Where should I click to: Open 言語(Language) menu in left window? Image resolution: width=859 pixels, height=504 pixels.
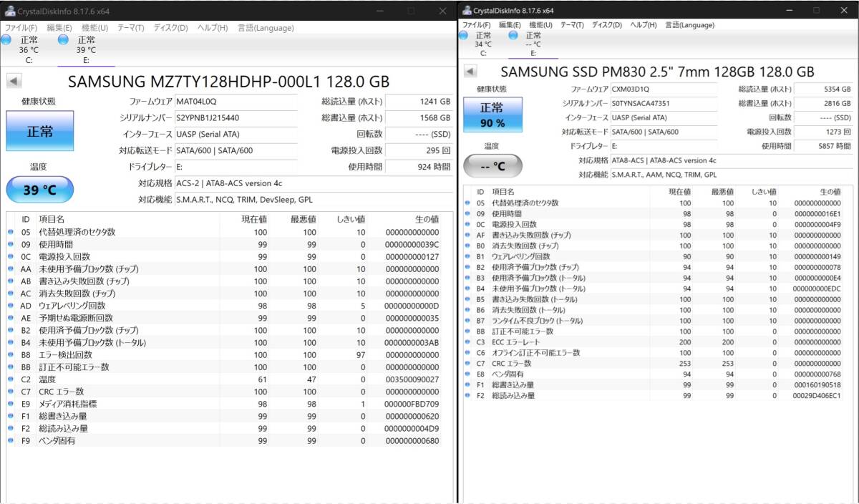pos(264,28)
